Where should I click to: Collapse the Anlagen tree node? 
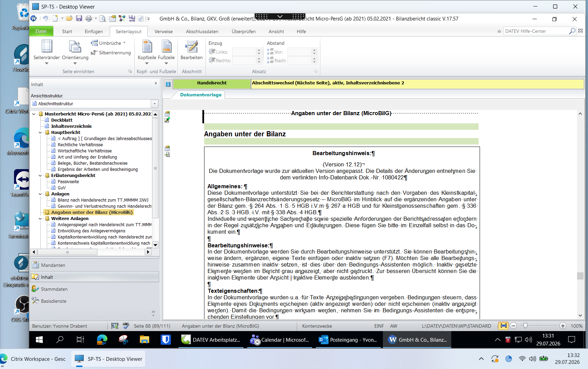[x=40, y=194]
